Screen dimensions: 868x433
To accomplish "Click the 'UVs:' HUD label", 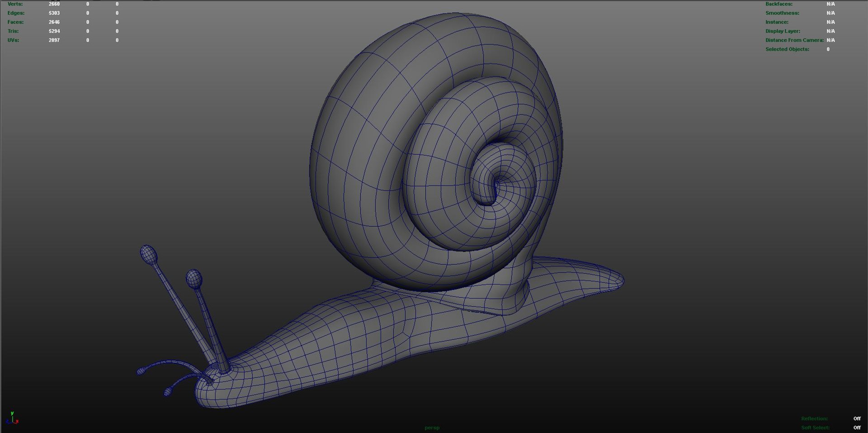I will (x=13, y=40).
